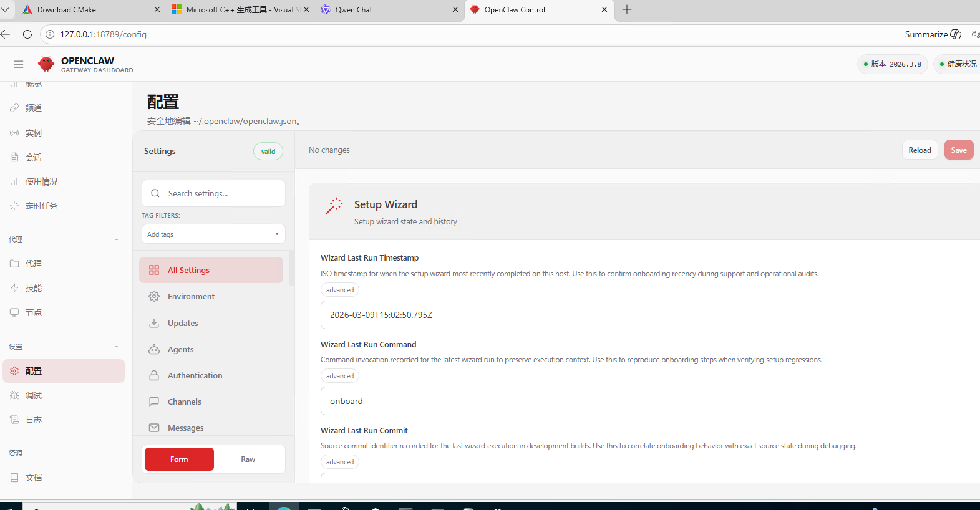
Task: Click the Save button
Action: point(958,150)
